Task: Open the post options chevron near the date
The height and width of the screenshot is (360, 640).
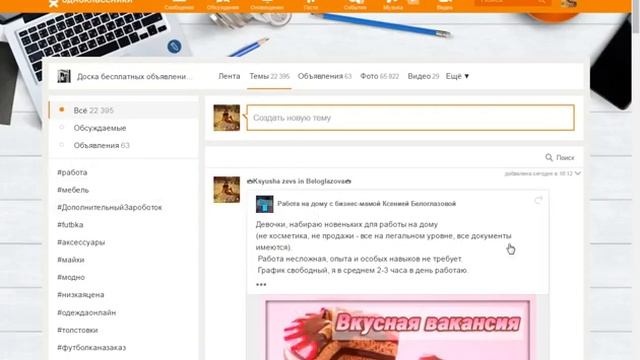Action: (x=578, y=173)
